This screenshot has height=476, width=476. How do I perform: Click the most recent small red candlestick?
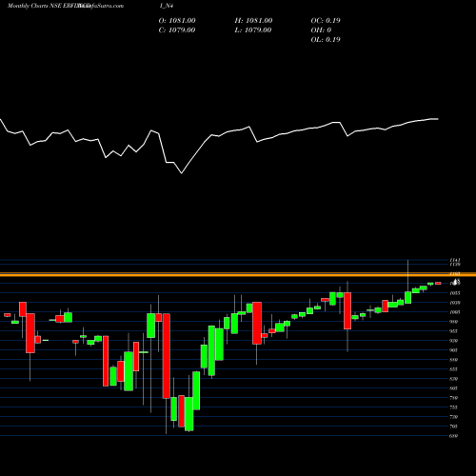pyautogui.click(x=438, y=283)
